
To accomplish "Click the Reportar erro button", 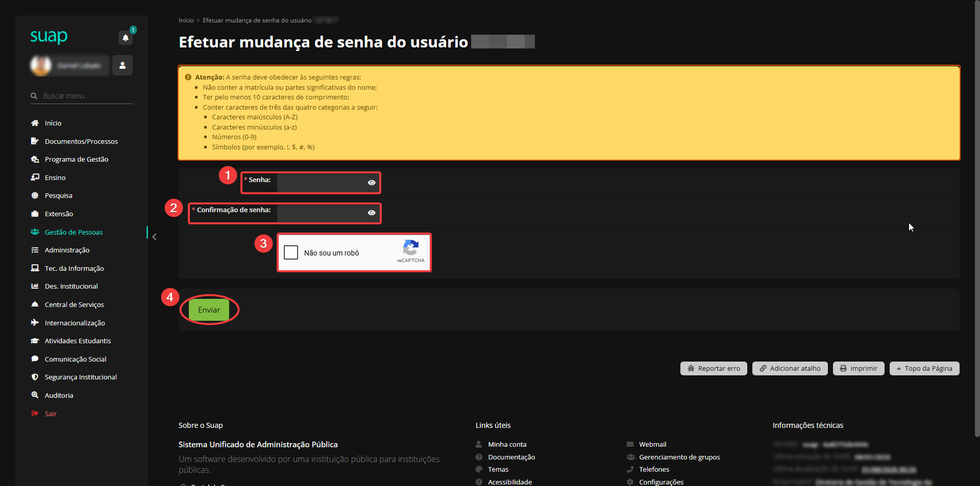I will [714, 368].
